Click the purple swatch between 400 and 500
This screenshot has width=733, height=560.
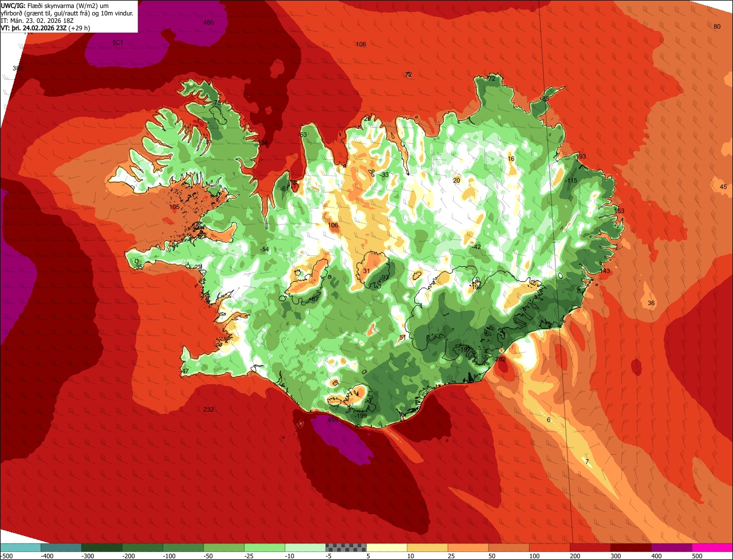(671, 547)
